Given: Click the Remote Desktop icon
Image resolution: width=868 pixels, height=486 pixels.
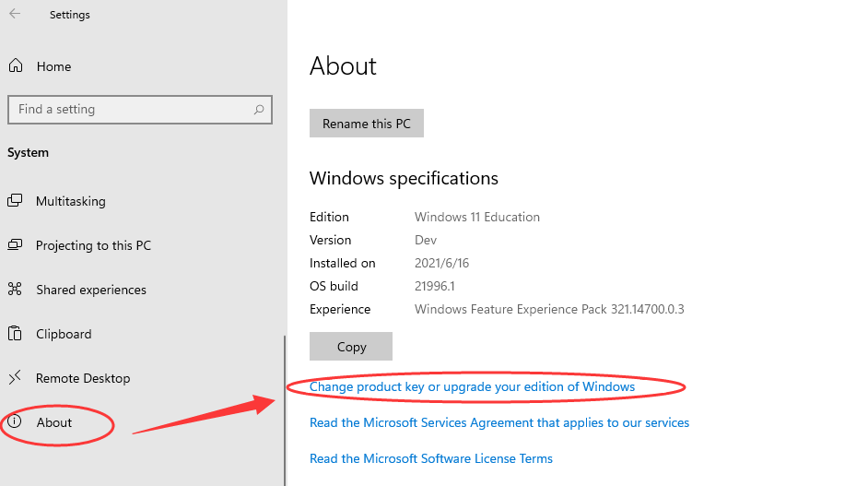Looking at the screenshot, I should [x=15, y=378].
